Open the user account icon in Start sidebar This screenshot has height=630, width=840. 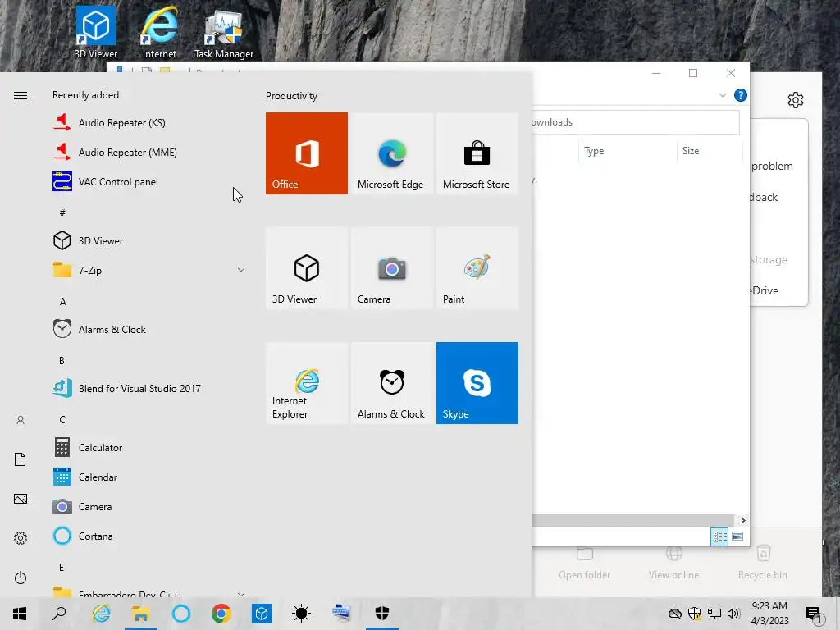coord(21,420)
